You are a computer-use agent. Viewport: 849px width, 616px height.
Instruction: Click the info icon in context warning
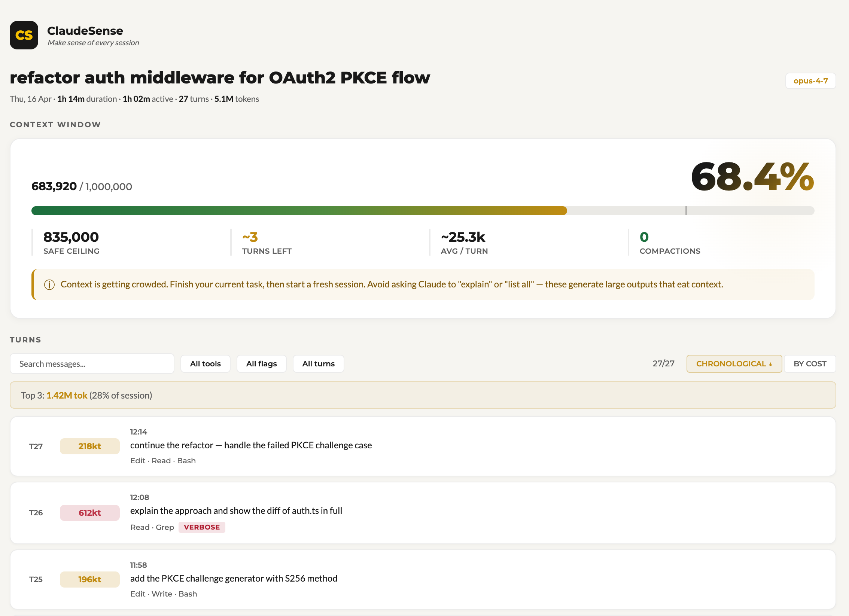[49, 285]
